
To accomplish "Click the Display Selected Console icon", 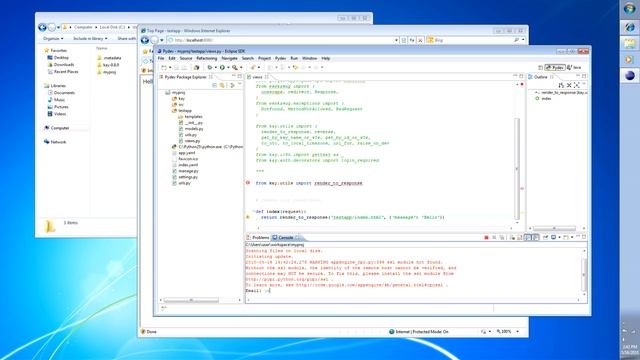I will (x=553, y=238).
